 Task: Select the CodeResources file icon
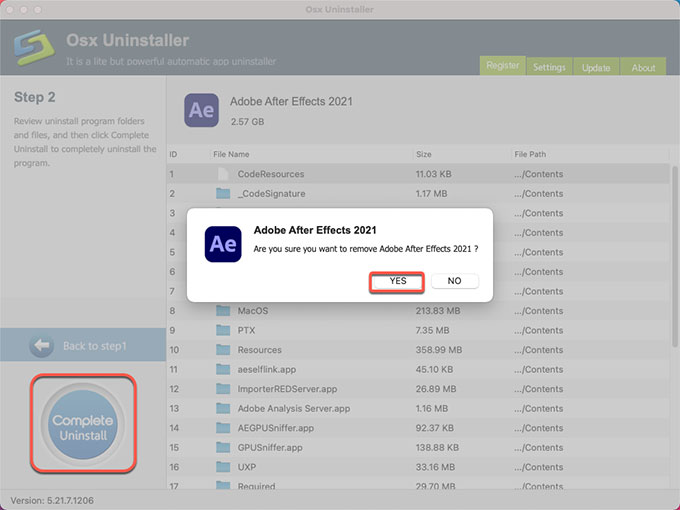(222, 174)
